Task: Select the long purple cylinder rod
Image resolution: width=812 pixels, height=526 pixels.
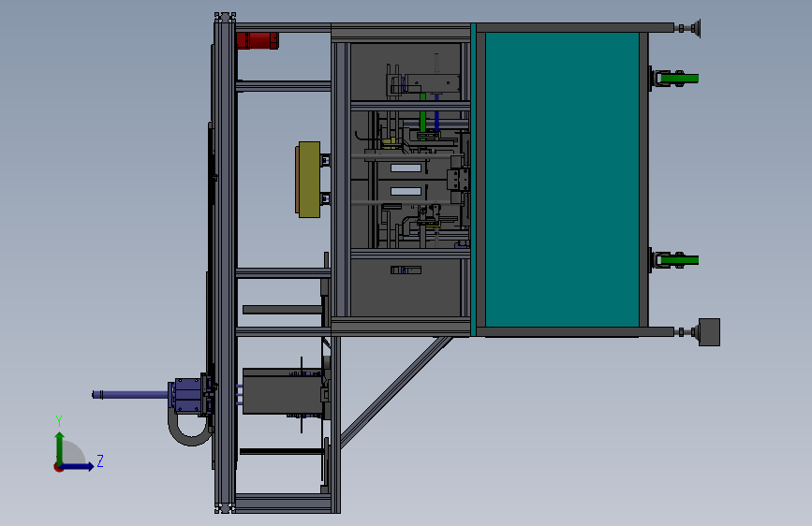Action: (130, 395)
